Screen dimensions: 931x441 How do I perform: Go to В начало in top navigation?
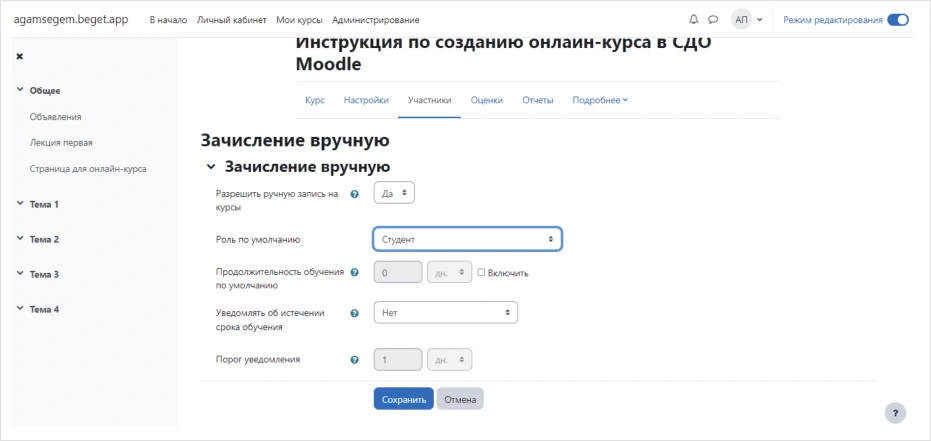tap(168, 20)
